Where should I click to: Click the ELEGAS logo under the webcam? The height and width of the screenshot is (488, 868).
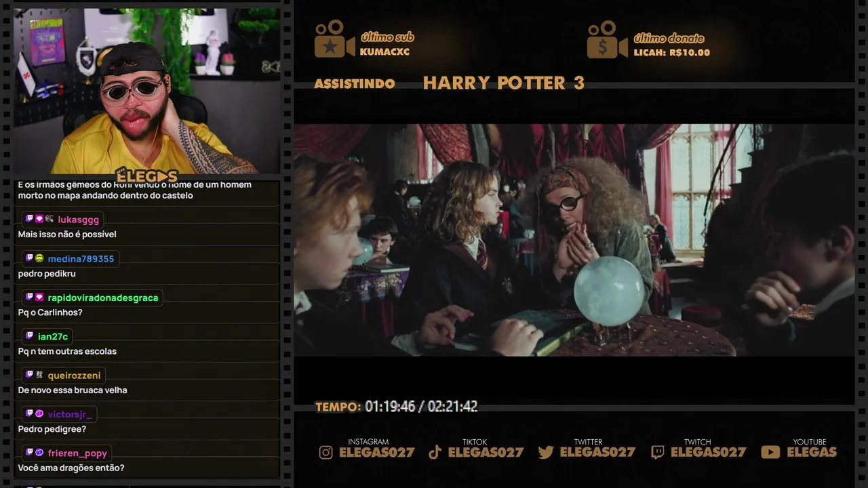tap(146, 176)
